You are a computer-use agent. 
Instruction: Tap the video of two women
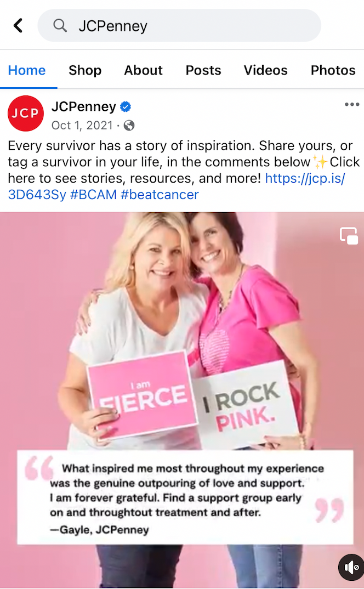coord(182,400)
